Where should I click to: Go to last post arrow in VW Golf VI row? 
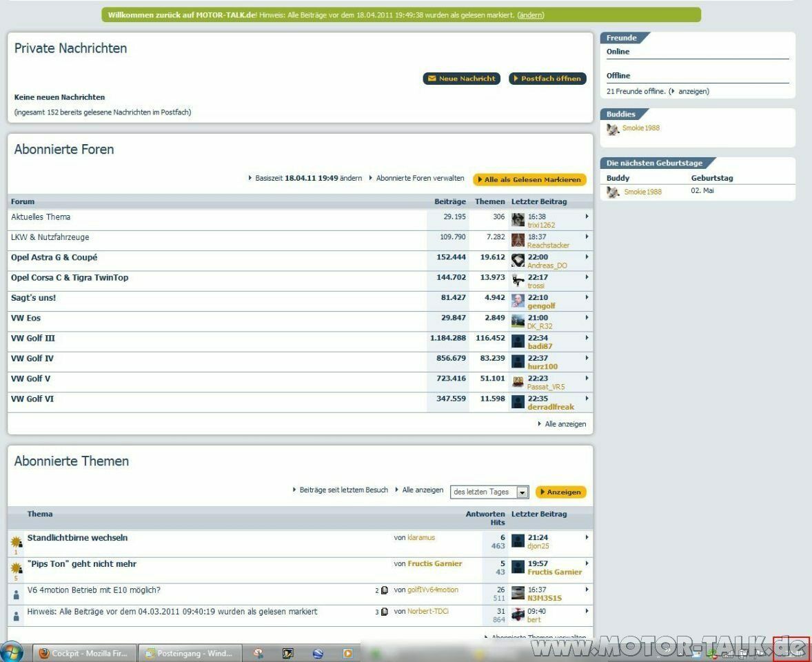tap(587, 399)
